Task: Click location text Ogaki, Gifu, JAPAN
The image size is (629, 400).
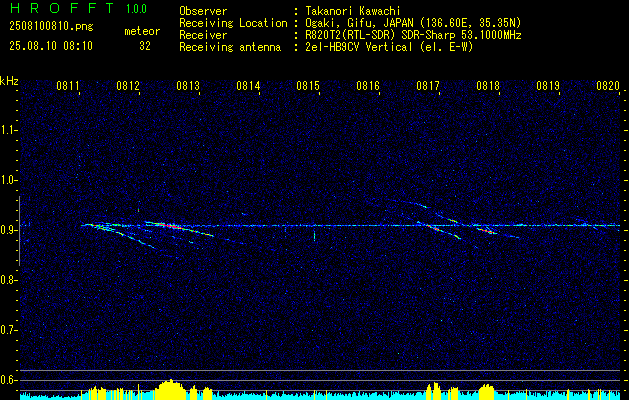Action: click(360, 23)
